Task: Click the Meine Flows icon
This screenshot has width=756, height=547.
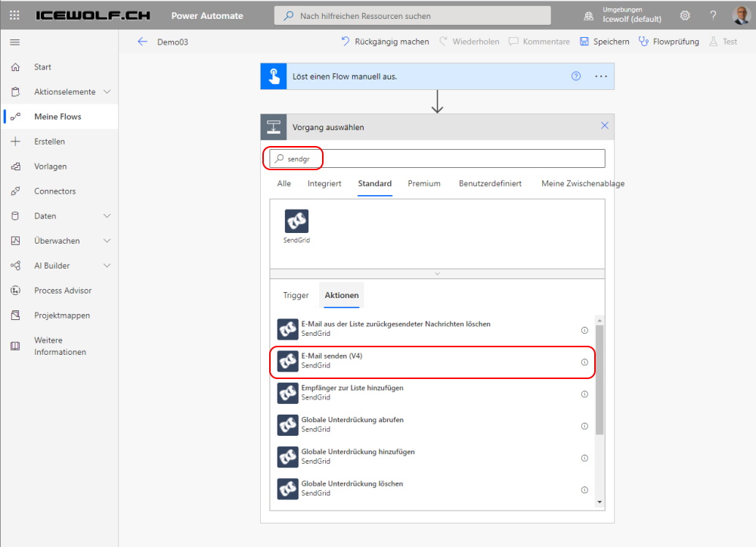Action: pyautogui.click(x=15, y=117)
